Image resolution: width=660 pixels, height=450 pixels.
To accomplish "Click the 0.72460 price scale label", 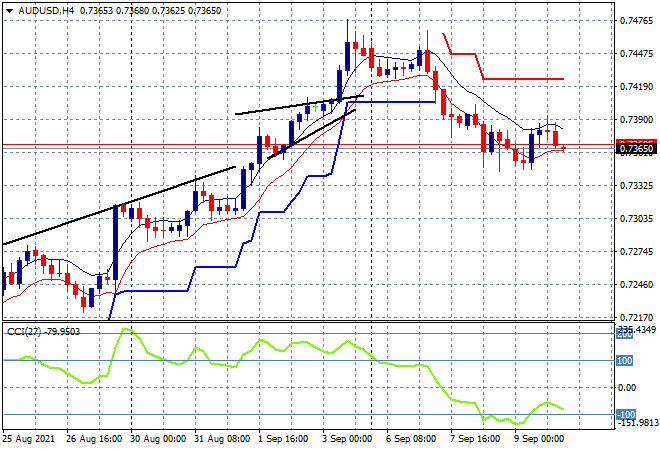I will click(636, 285).
